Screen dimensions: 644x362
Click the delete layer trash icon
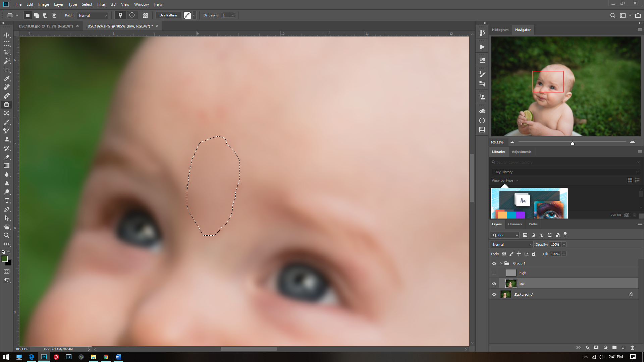click(633, 348)
